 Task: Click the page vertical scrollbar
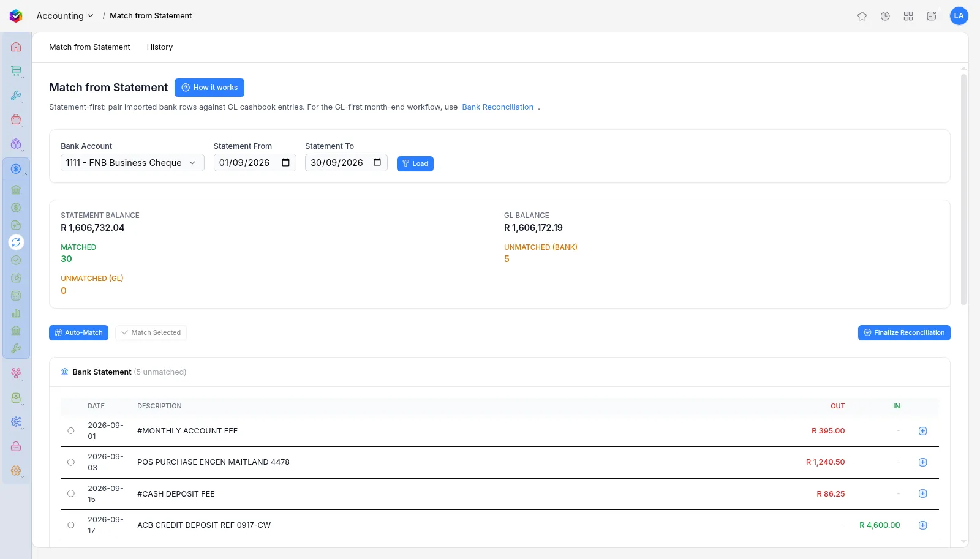[963, 190]
